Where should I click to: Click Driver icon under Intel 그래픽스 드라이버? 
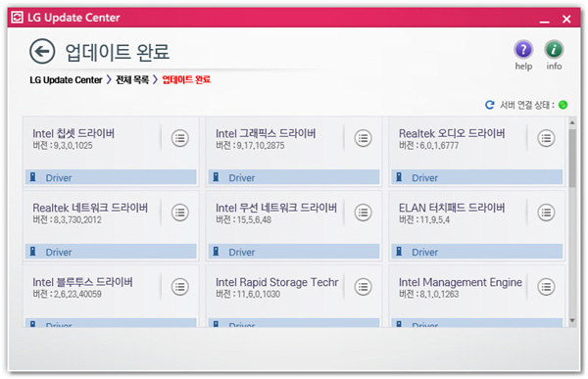[x=216, y=177]
